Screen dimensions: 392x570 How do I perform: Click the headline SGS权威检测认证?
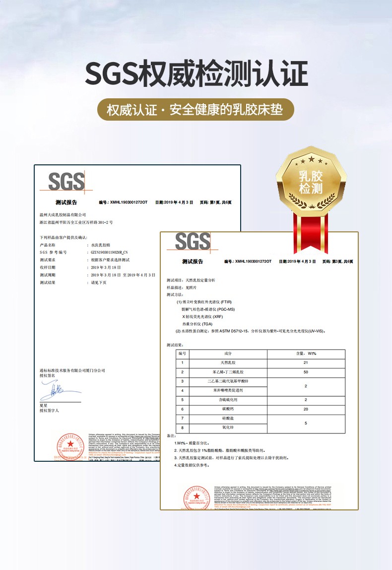pos(196,74)
